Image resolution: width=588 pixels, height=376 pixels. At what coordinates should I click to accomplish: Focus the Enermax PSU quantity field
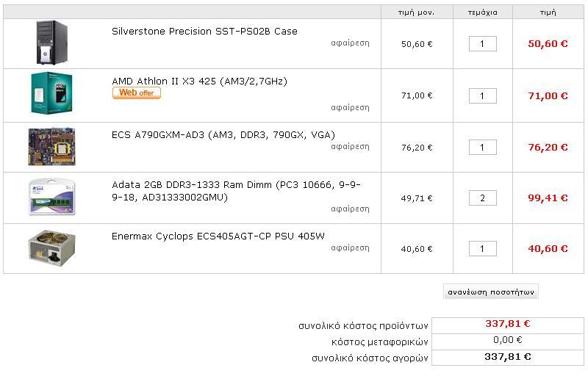click(x=482, y=249)
